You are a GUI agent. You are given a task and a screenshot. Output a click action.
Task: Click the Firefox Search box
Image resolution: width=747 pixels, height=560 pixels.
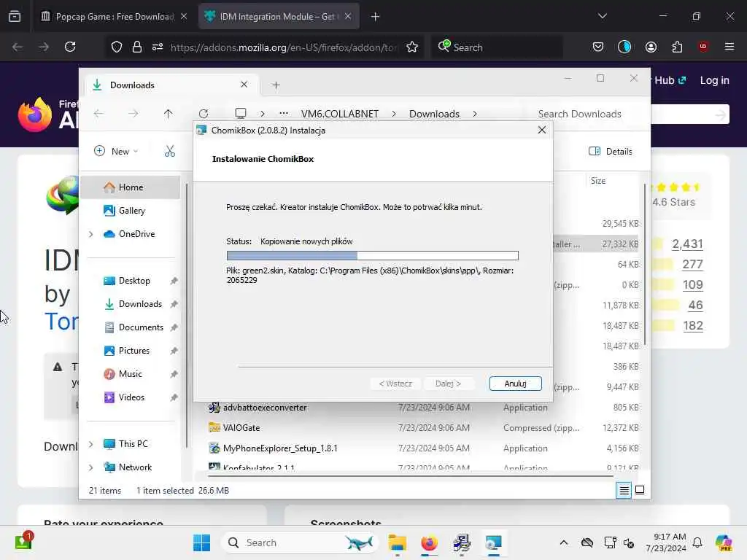pos(497,47)
